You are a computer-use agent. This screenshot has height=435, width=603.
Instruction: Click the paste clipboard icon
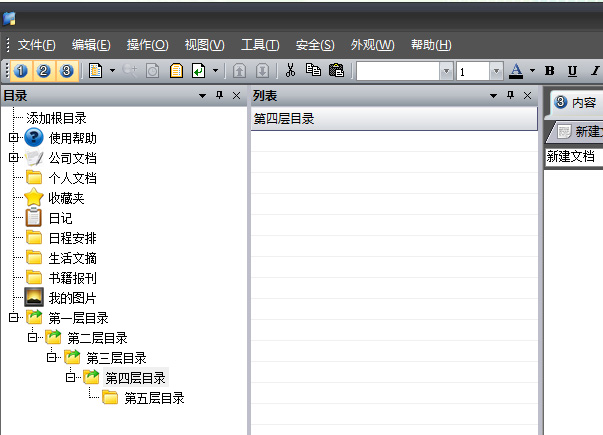pyautogui.click(x=336, y=71)
